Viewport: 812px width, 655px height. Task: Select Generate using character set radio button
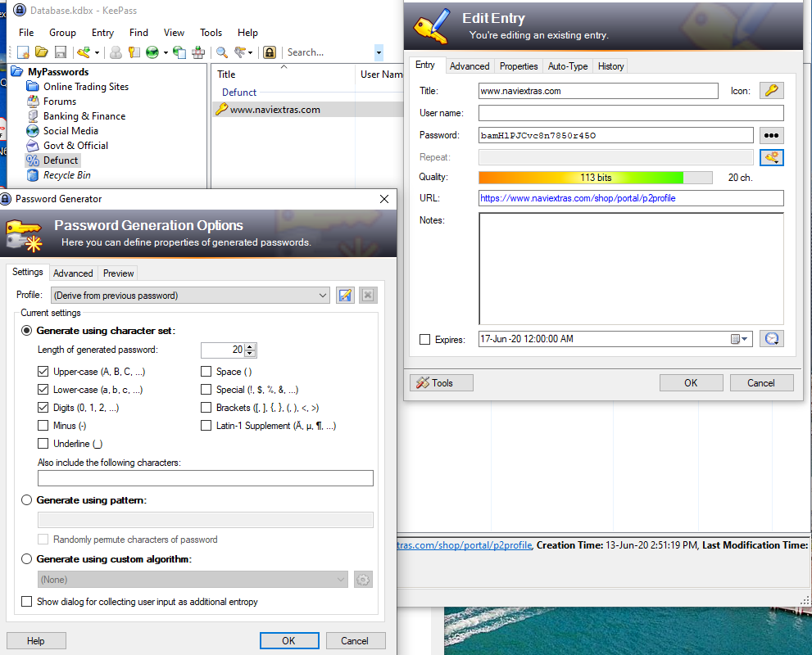26,331
